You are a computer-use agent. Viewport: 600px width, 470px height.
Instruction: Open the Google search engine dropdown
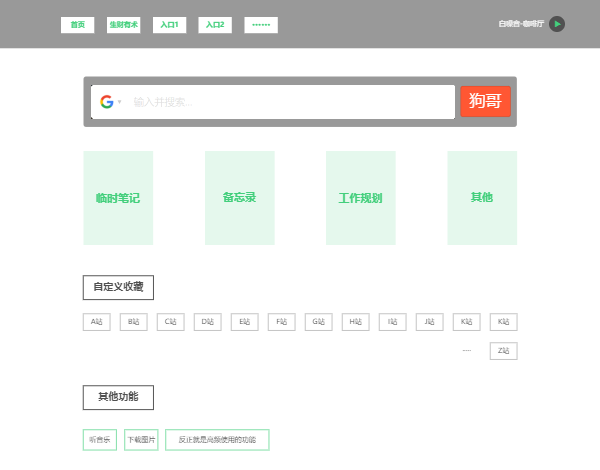(x=110, y=102)
